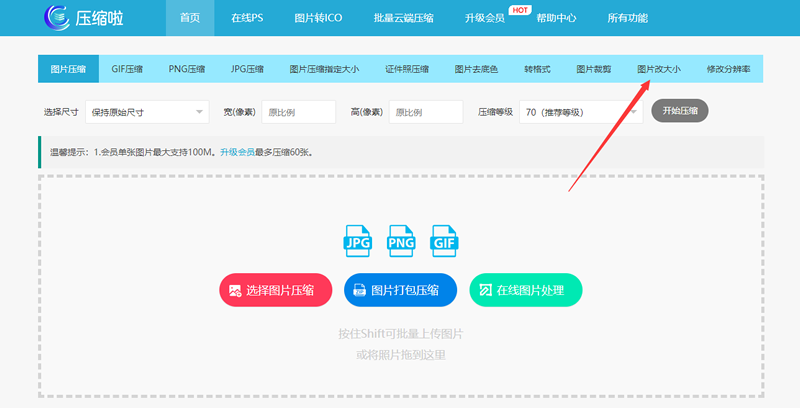The height and width of the screenshot is (408, 800).
Task: Open 帮助中心 in top navigation
Action: point(556,18)
